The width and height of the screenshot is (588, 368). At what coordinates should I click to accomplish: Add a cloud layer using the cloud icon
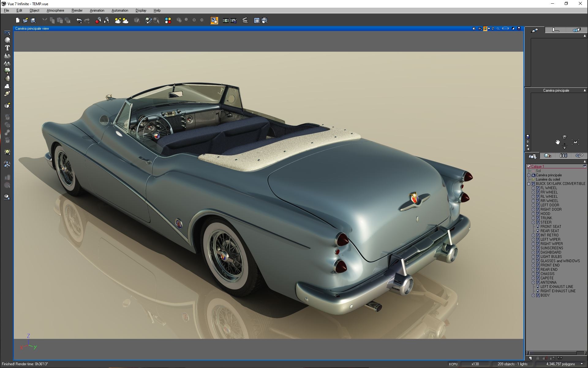7,87
